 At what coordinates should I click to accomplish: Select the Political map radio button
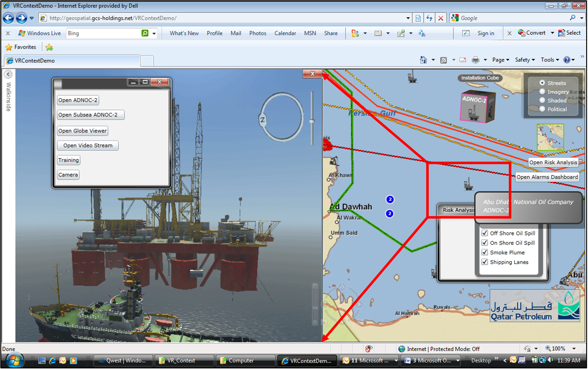(542, 109)
